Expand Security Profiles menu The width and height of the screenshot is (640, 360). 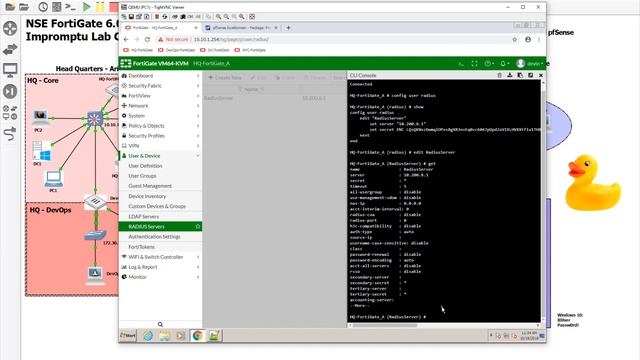tap(160, 136)
